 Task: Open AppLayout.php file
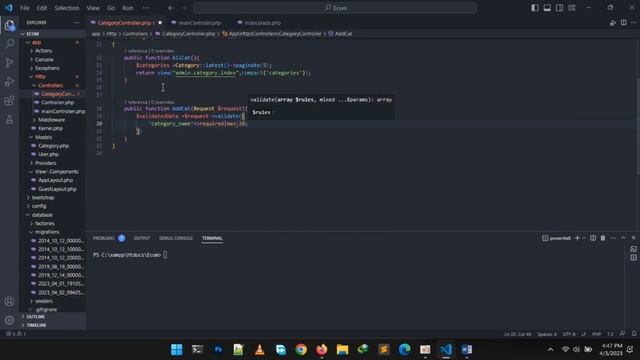click(x=56, y=180)
